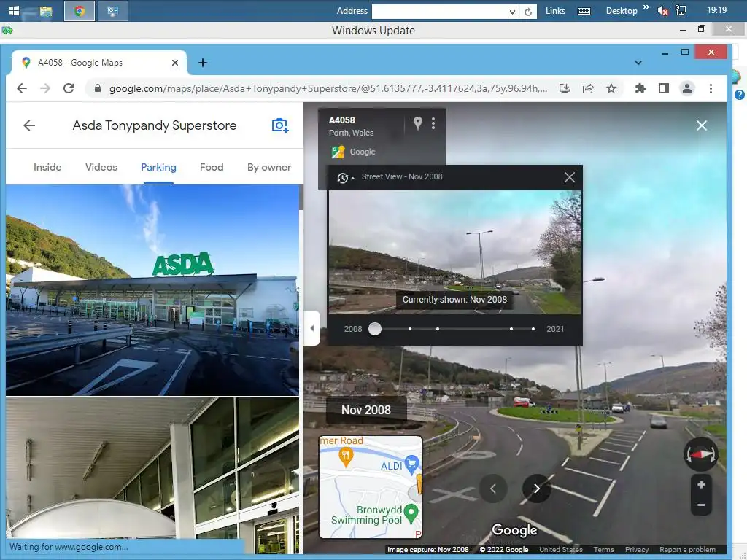Toggle the Chrome side panel
747x560 pixels.
tap(664, 88)
